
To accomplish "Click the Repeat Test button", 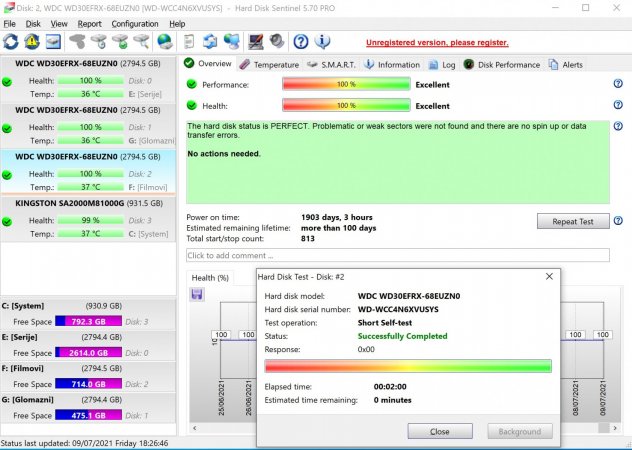I will [x=573, y=221].
